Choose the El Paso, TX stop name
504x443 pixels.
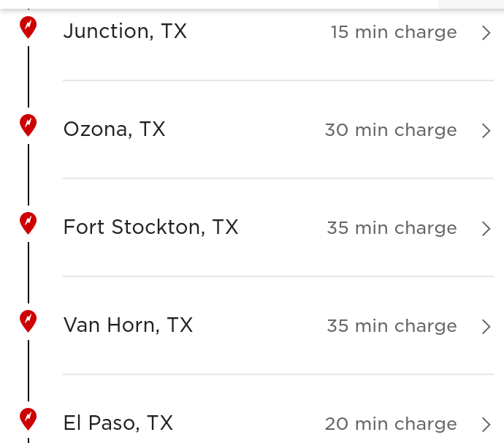point(118,423)
